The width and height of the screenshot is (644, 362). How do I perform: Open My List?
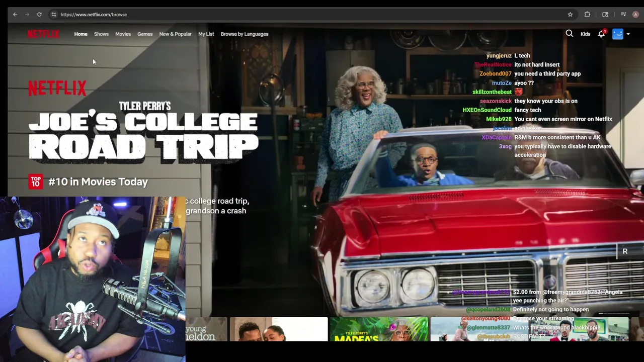[206, 34]
